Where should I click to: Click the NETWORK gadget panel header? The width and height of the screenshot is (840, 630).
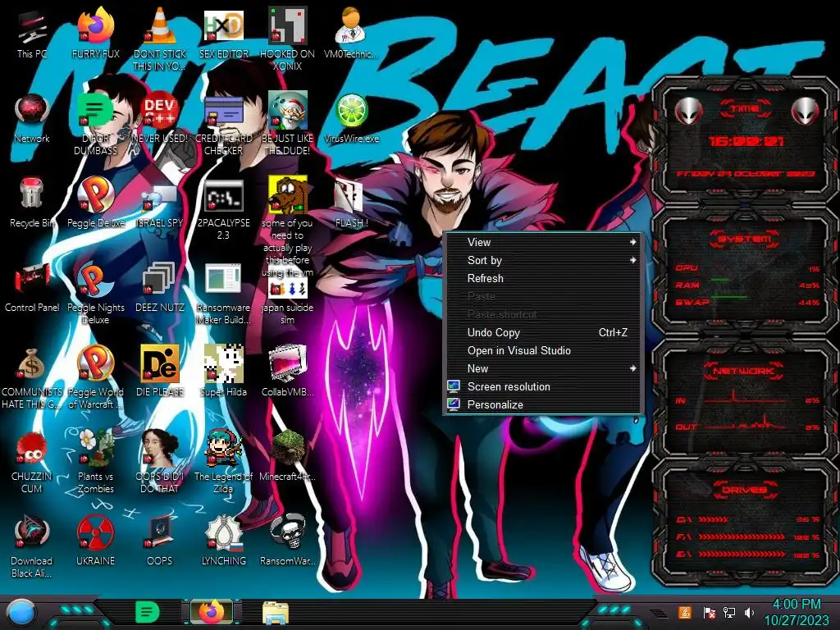pos(743,371)
